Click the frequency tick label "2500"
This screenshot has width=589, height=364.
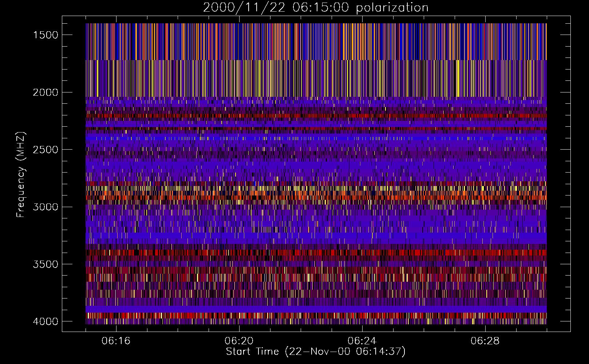[46, 150]
